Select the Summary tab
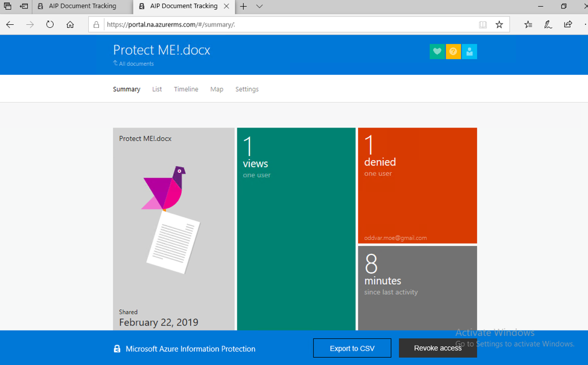Viewport: 588px width, 365px height. point(127,89)
